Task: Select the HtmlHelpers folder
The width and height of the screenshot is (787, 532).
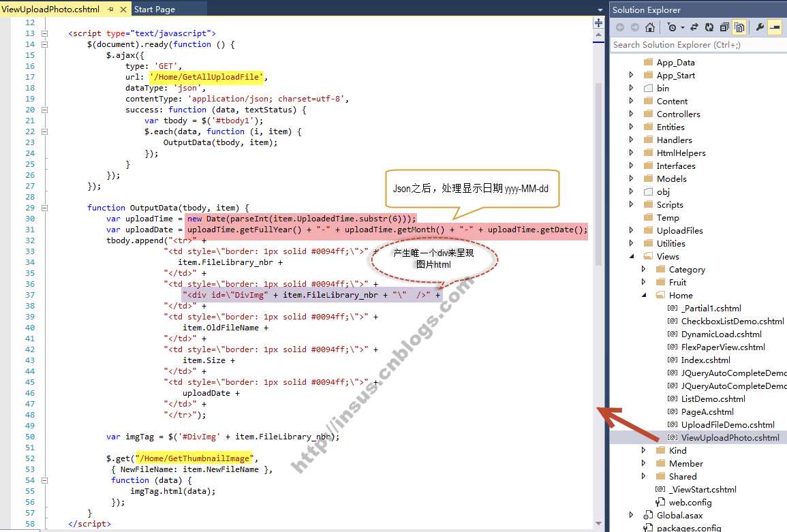Action: coord(681,153)
